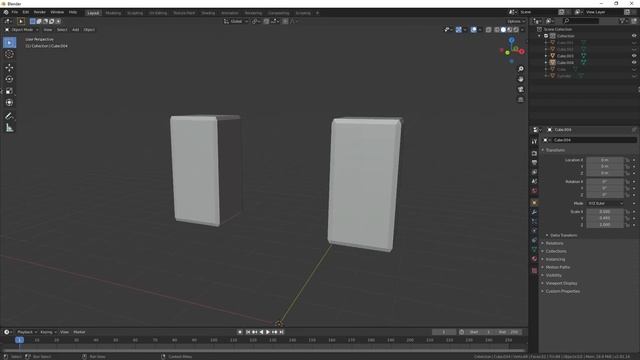Select the Transform tool
This screenshot has width=640, height=360.
tap(9, 102)
